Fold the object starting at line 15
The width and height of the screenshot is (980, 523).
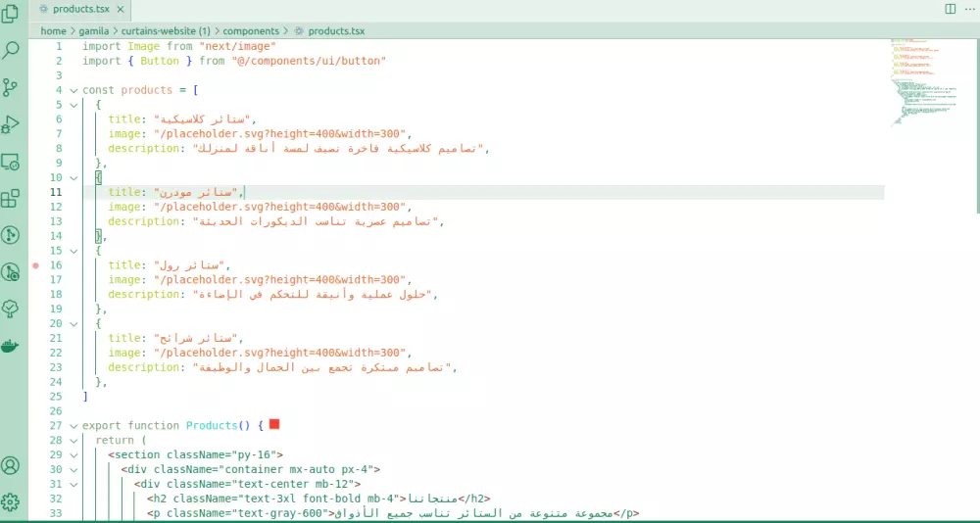coord(73,251)
